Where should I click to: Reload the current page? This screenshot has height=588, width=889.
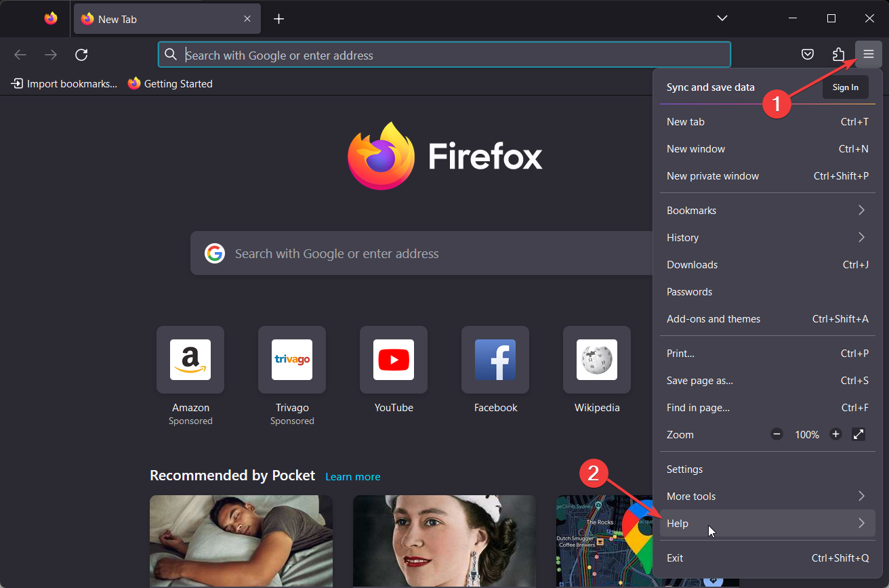point(81,54)
